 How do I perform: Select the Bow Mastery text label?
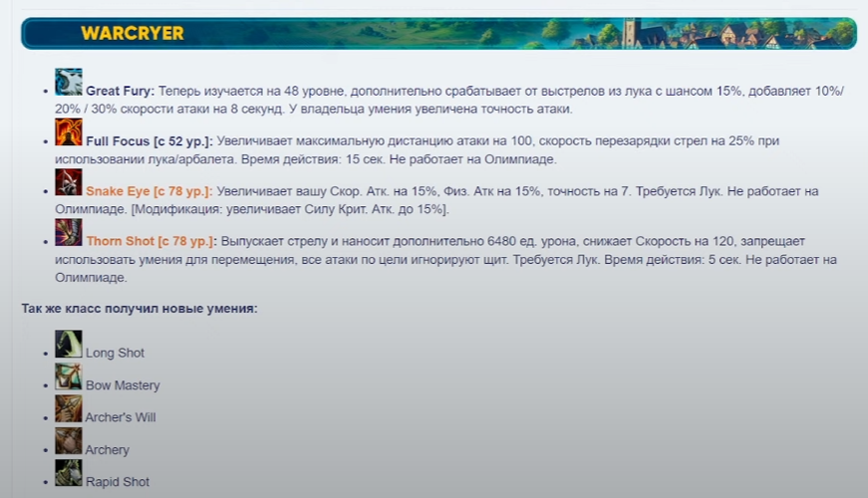click(123, 385)
